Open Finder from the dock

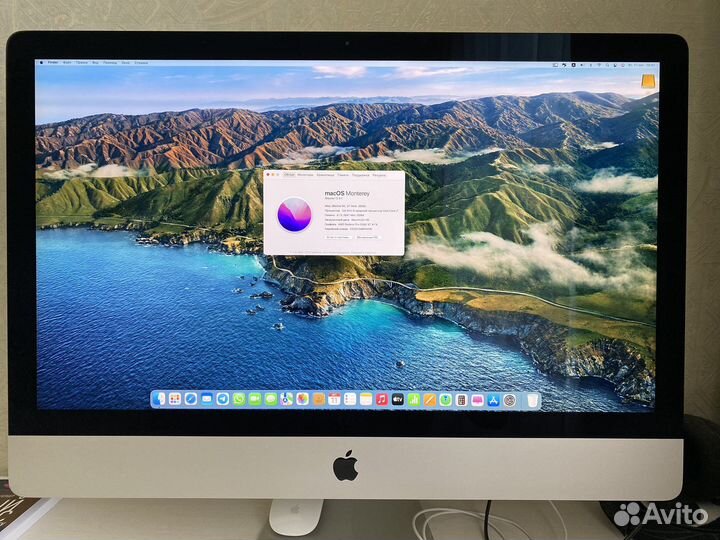(159, 399)
